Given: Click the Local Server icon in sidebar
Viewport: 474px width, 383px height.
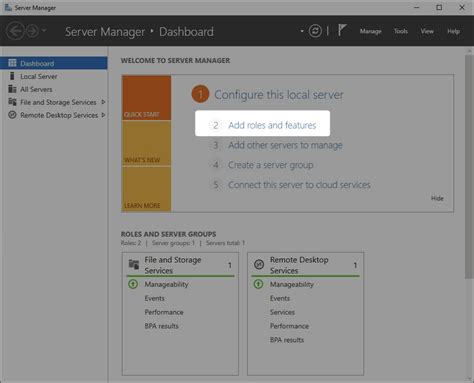Looking at the screenshot, I should pos(12,76).
